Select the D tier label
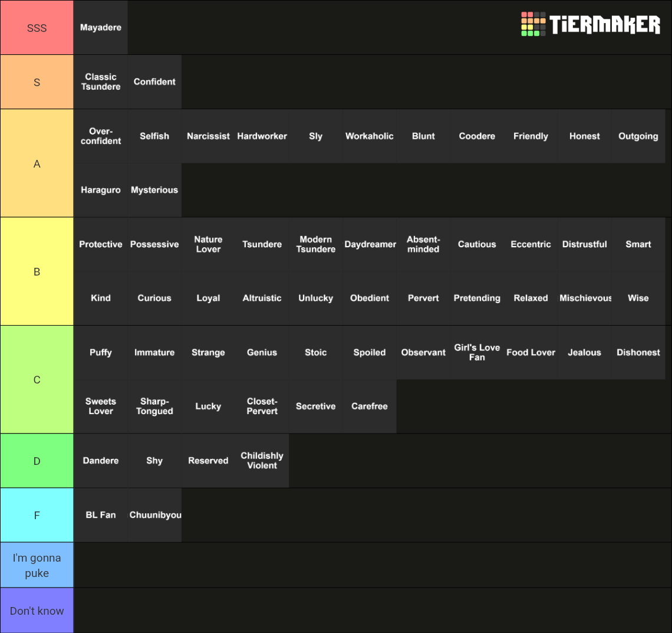The height and width of the screenshot is (633, 672). (37, 461)
